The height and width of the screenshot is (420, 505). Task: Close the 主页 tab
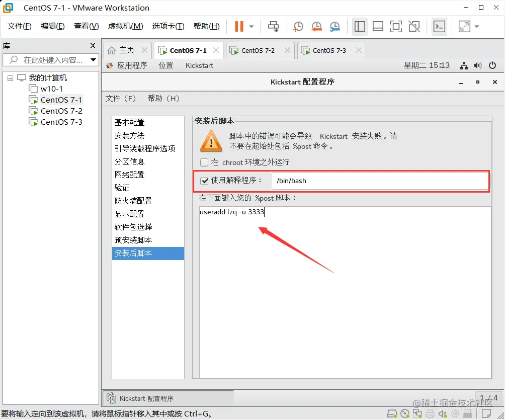click(x=144, y=50)
